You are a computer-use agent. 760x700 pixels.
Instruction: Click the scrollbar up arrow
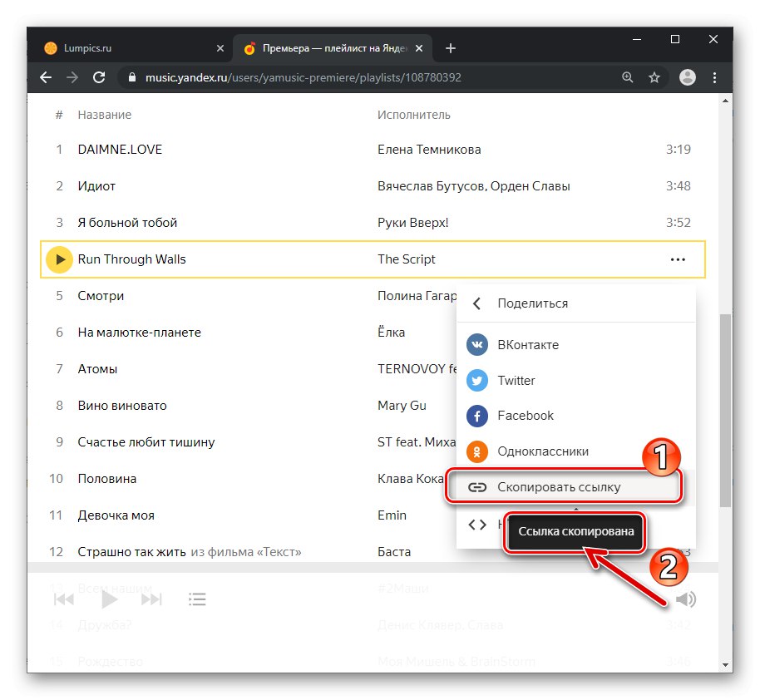pyautogui.click(x=725, y=101)
